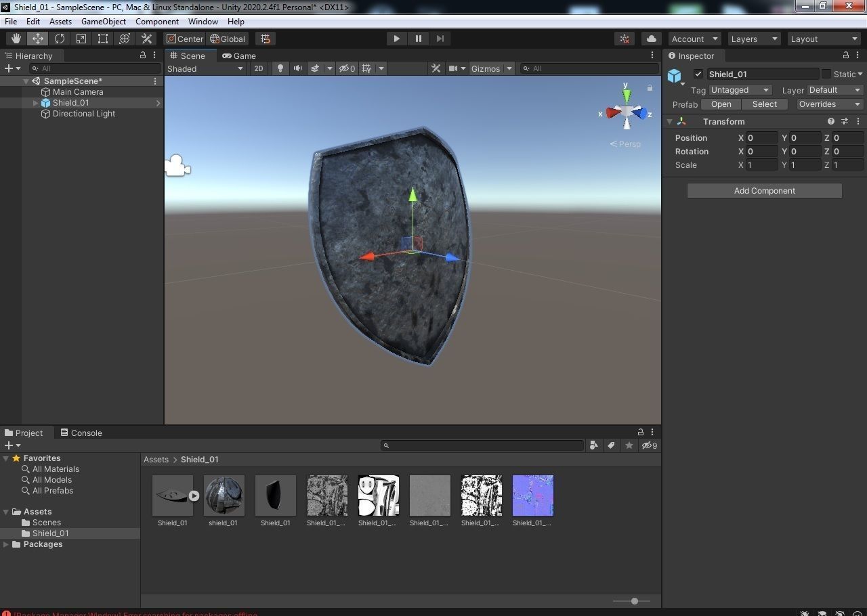The width and height of the screenshot is (867, 616).
Task: Open the GameObject menu
Action: 103,21
